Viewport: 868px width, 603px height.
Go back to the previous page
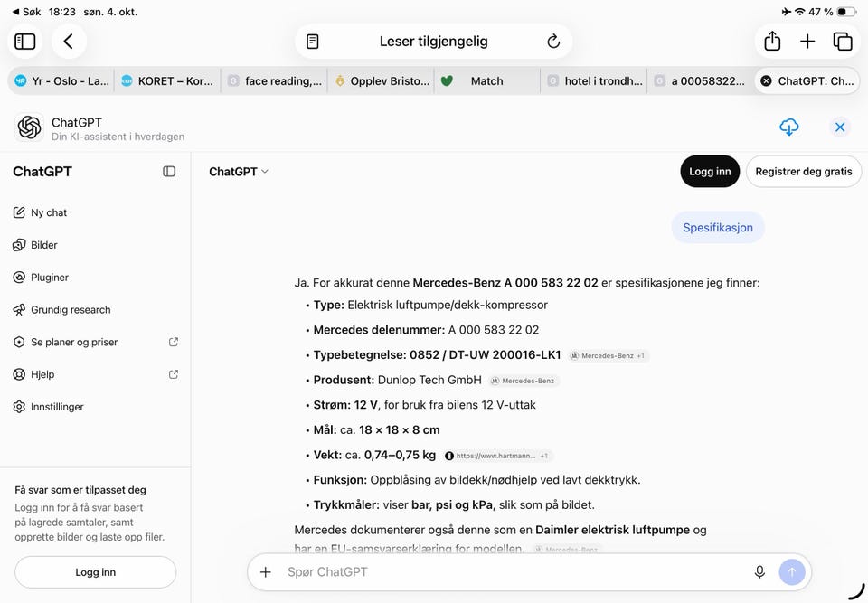click(x=69, y=42)
